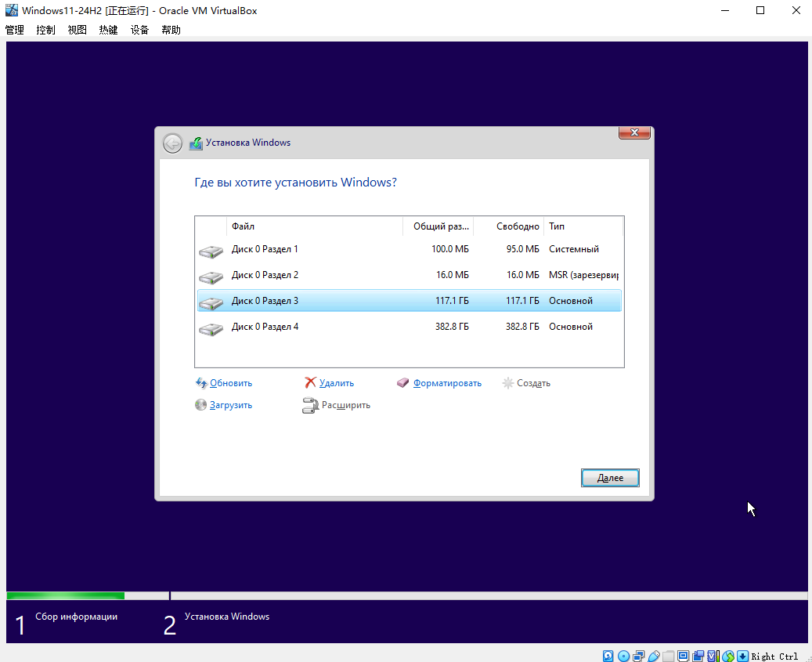Open the optical drive status icon
This screenshot has height=662, width=812.
tap(623, 656)
